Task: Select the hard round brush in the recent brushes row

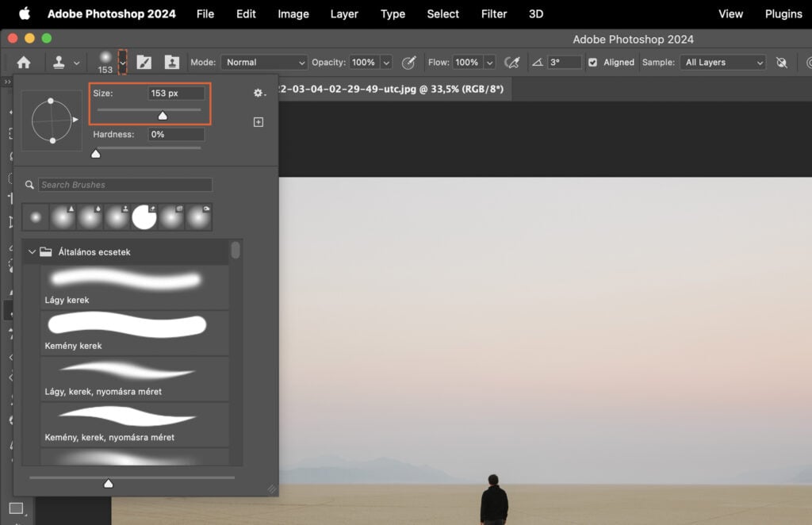Action: pyautogui.click(x=144, y=216)
